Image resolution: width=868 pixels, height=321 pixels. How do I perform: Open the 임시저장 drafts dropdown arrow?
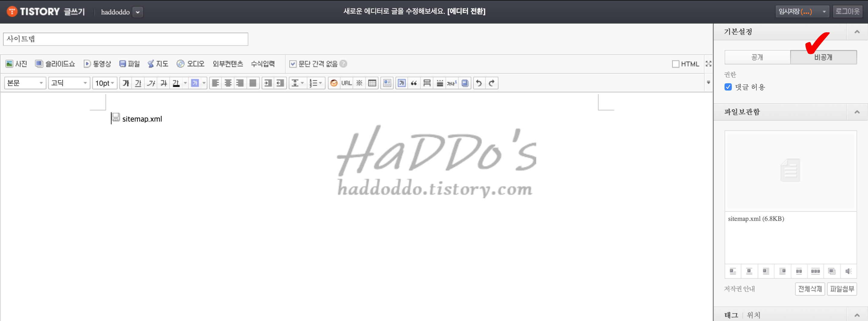tap(824, 11)
